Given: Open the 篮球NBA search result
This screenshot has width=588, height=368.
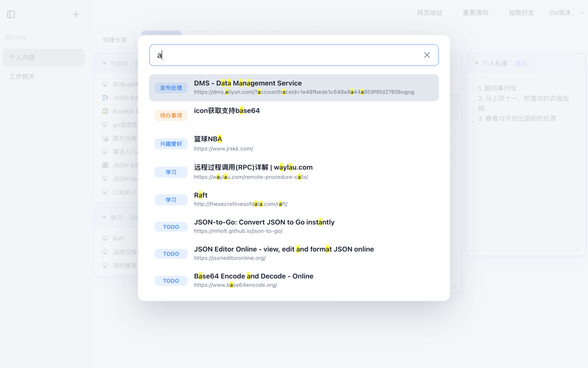Looking at the screenshot, I should click(294, 144).
